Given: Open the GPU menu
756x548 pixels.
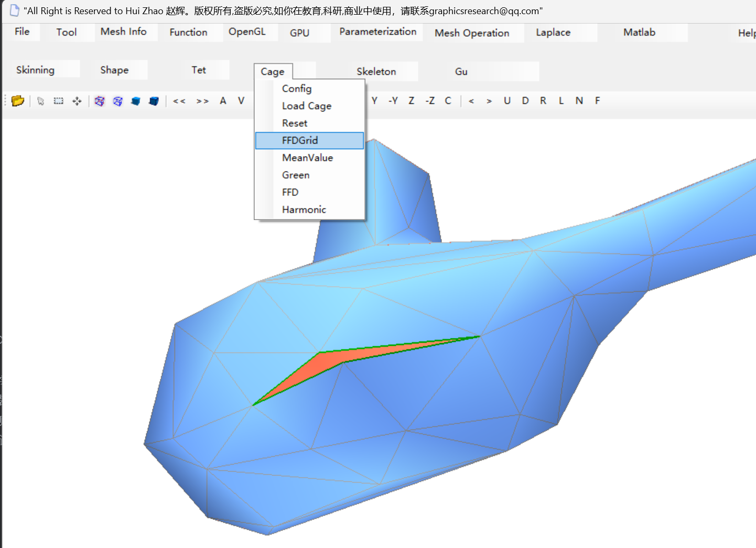Looking at the screenshot, I should coord(300,32).
